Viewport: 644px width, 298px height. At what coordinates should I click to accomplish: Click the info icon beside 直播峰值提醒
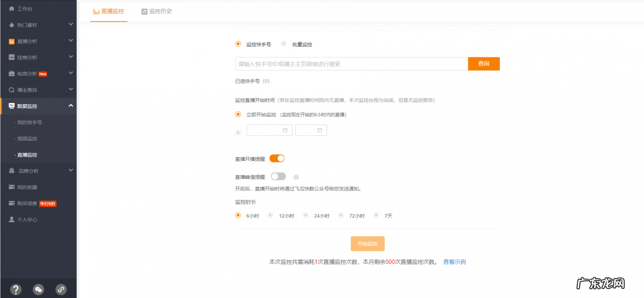click(x=296, y=176)
